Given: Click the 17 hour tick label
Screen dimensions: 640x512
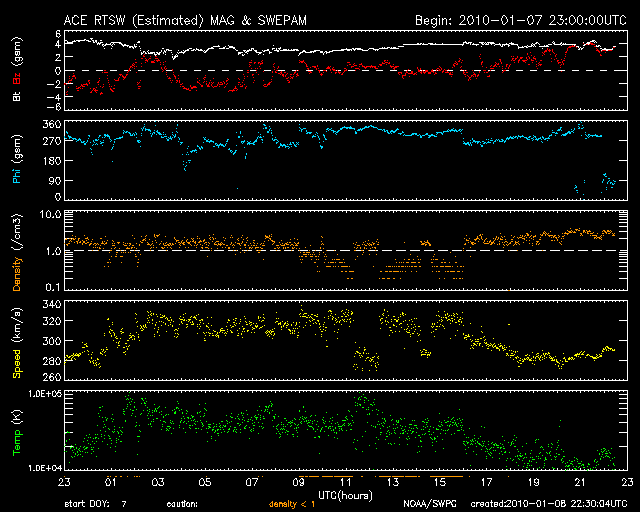Looking at the screenshot, I should click(487, 483).
